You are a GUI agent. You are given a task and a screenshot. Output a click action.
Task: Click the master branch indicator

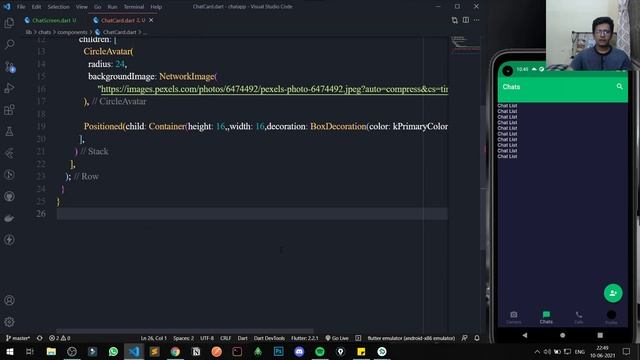coord(18,338)
